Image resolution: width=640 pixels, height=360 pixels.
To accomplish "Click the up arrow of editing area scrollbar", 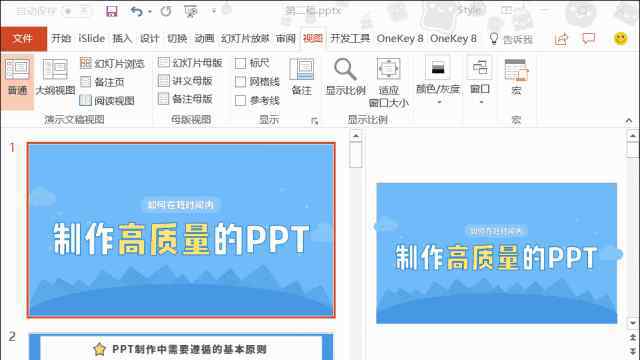I will click(633, 136).
